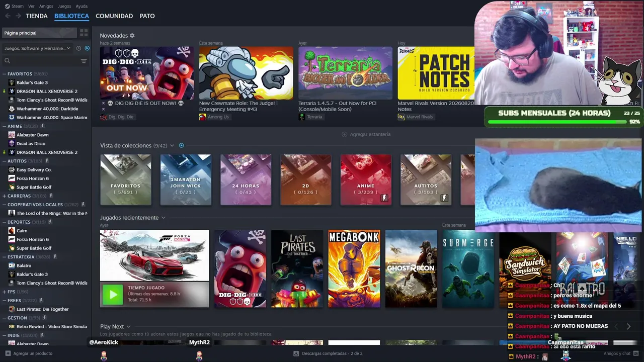
Task: Collapse the COOPERATIVOS LOCALES collection
Action: click(4, 205)
